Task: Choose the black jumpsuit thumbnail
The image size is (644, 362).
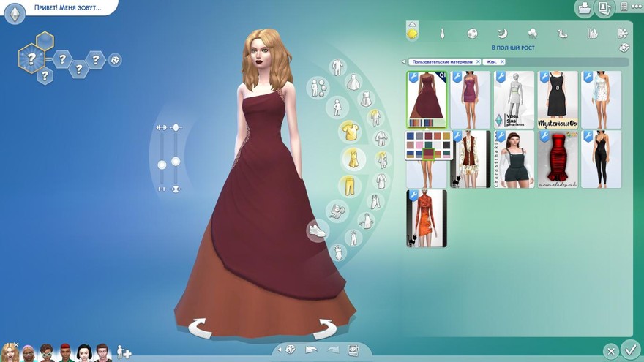Action: (601, 159)
